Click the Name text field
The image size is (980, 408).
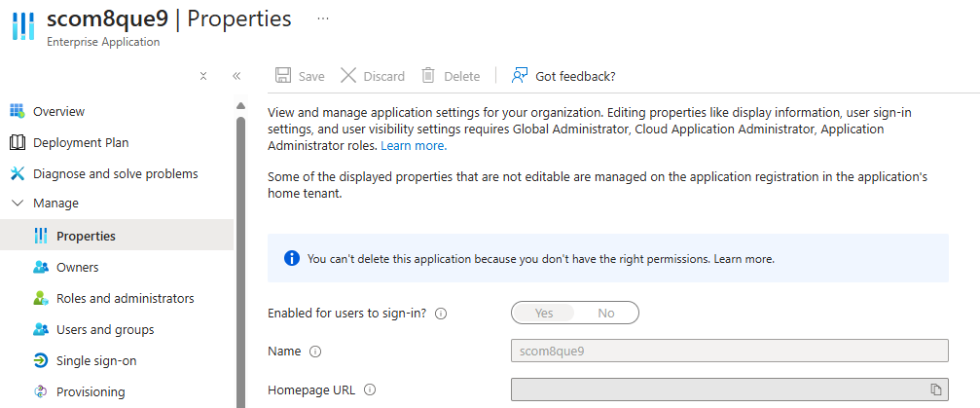click(x=729, y=351)
